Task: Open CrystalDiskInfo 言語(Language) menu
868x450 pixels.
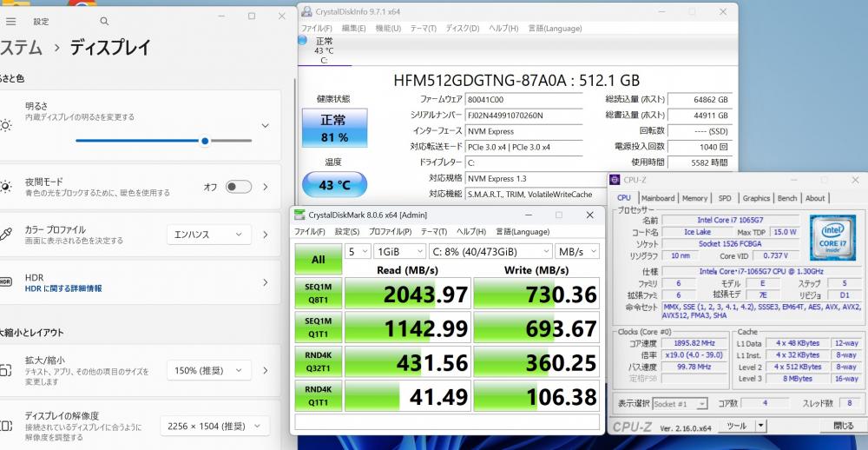Action: [x=555, y=29]
